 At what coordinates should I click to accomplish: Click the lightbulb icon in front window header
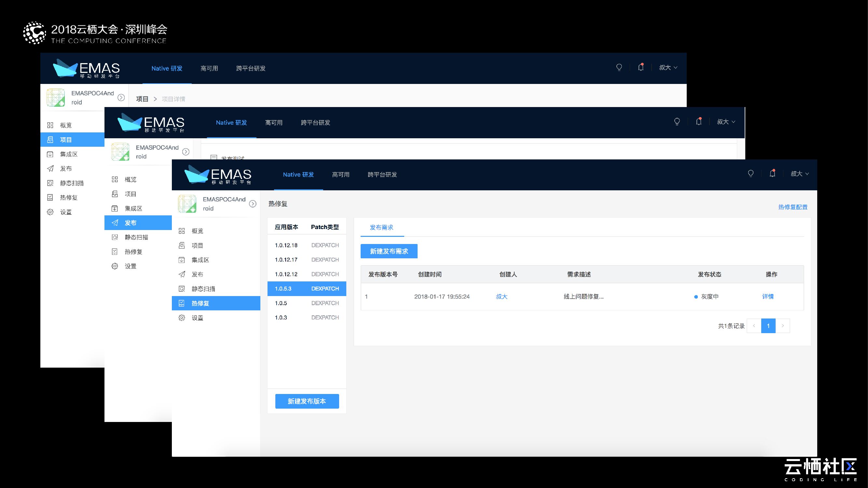tap(751, 173)
